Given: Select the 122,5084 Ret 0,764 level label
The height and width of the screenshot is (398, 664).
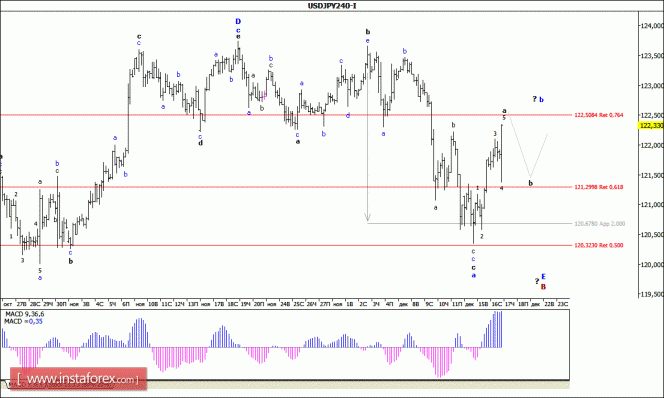Looking at the screenshot, I should pyautogui.click(x=598, y=115).
